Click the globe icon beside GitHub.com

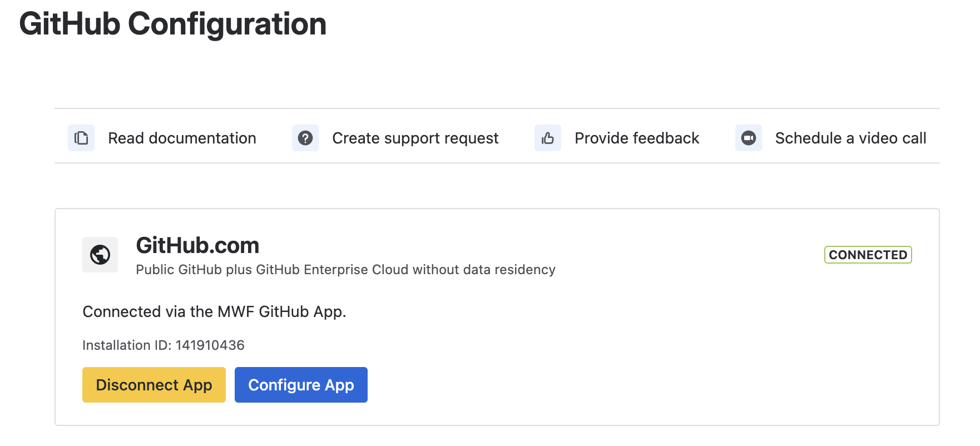(100, 255)
